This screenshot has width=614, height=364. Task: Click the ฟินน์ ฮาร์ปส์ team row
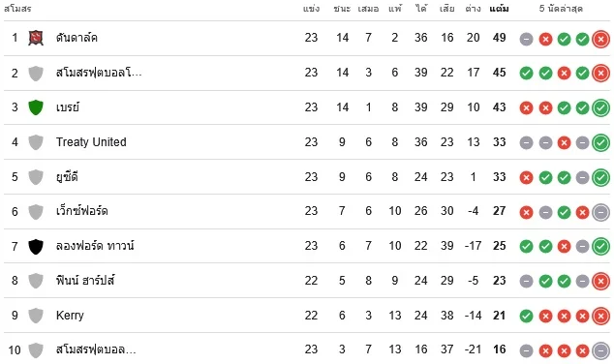coord(307,281)
